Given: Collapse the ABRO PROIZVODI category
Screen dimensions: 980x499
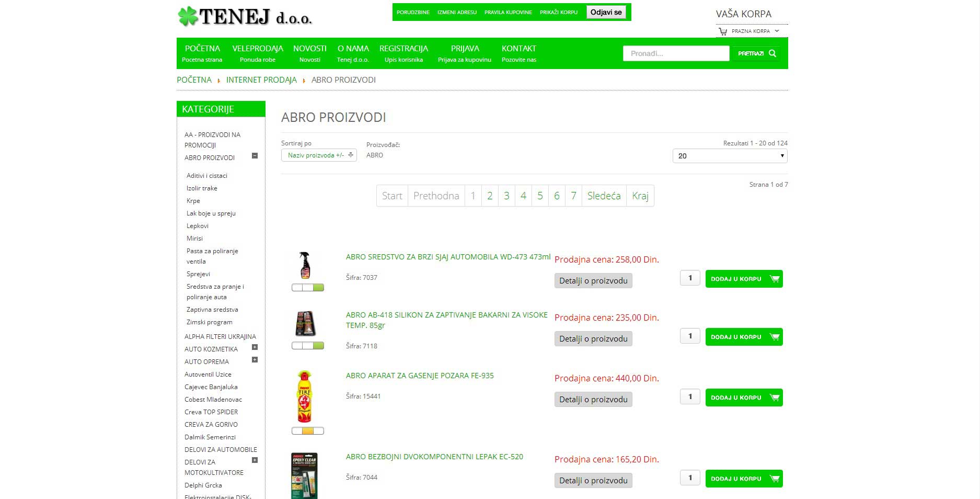Looking at the screenshot, I should pos(255,155).
